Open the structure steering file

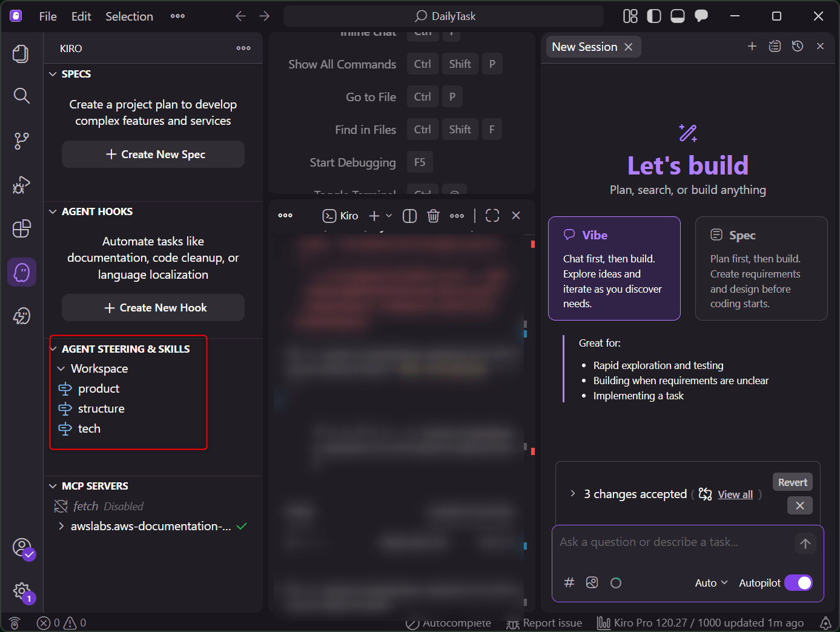pos(101,408)
